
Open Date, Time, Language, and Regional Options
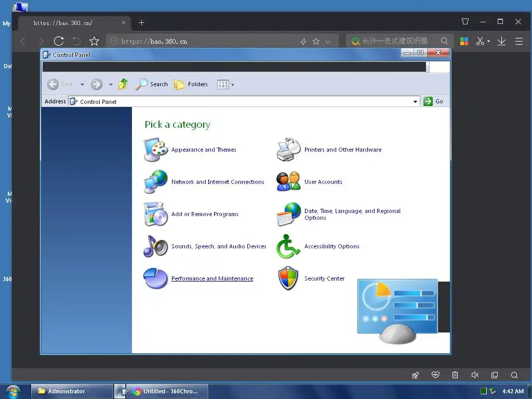pyautogui.click(x=352, y=215)
